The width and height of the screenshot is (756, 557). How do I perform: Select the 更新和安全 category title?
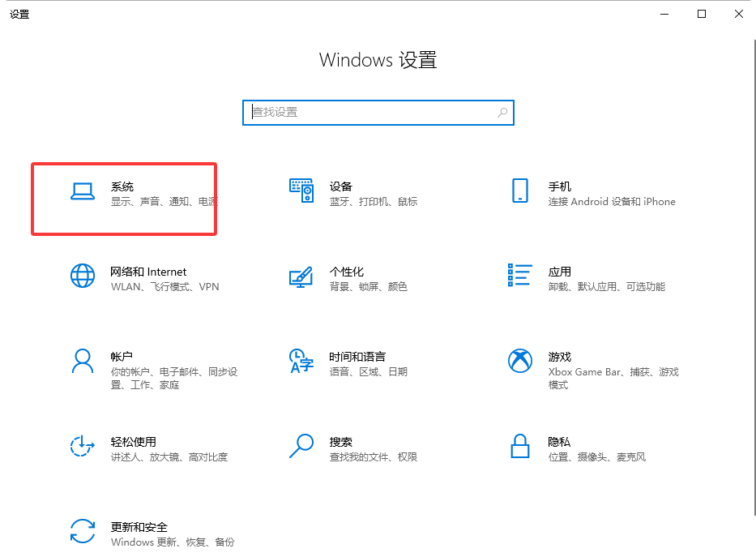tap(139, 527)
